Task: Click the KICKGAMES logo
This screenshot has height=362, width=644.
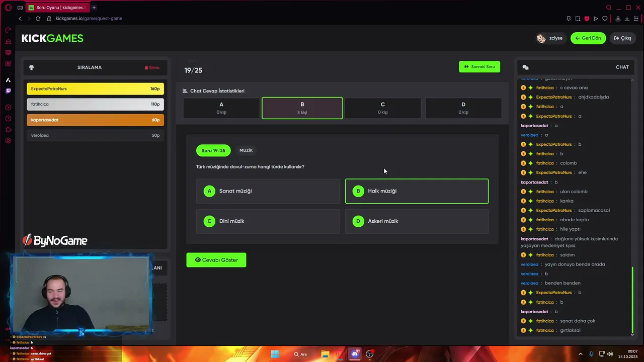Action: (x=52, y=38)
